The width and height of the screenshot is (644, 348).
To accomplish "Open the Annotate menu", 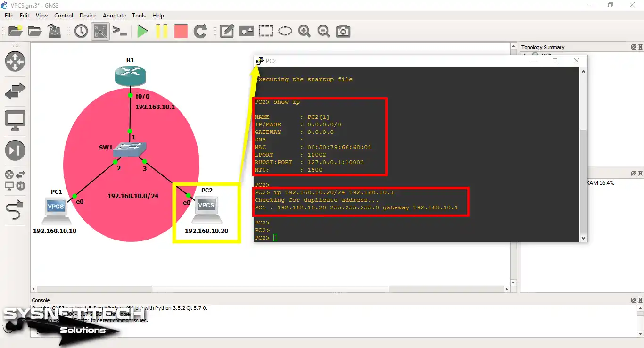I will point(115,16).
